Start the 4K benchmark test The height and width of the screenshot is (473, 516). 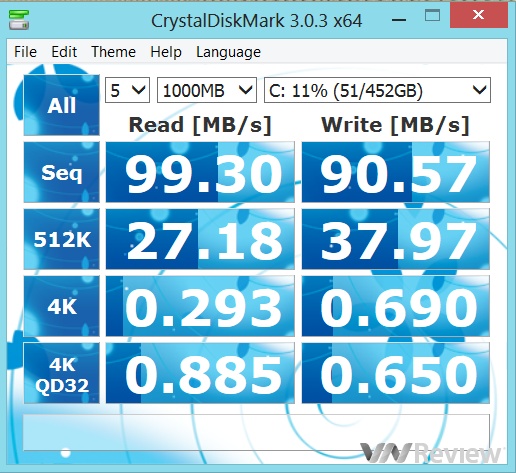pos(62,306)
